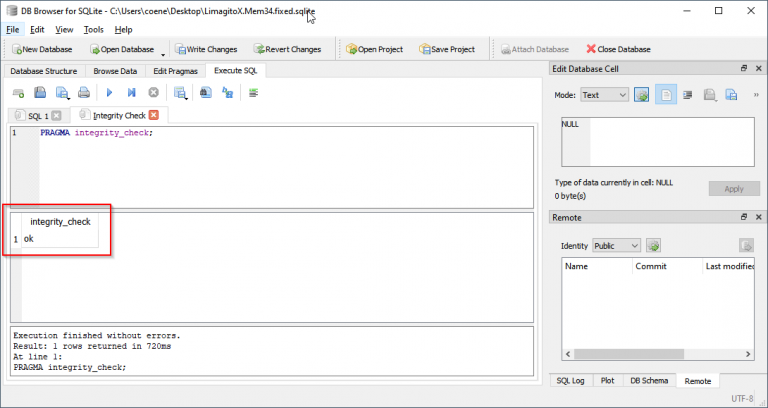
Task: Expand Edit Cell toolbar overflow chevron
Action: tap(756, 95)
